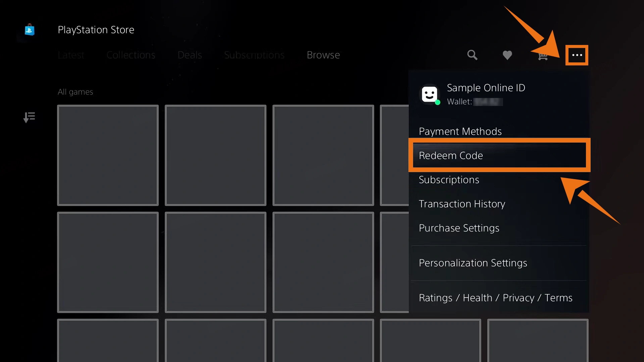Open the sort and filter icon
The width and height of the screenshot is (644, 362).
point(29,117)
